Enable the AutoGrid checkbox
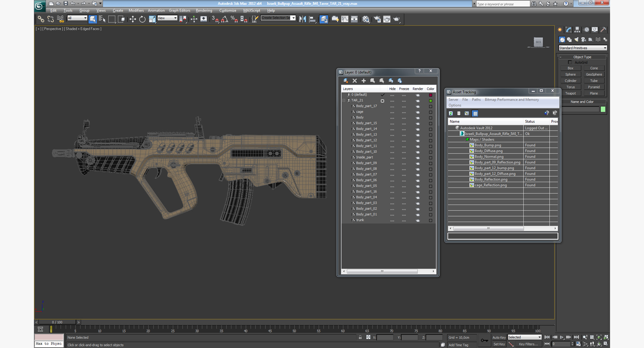This screenshot has width=644, height=348. pyautogui.click(x=570, y=62)
